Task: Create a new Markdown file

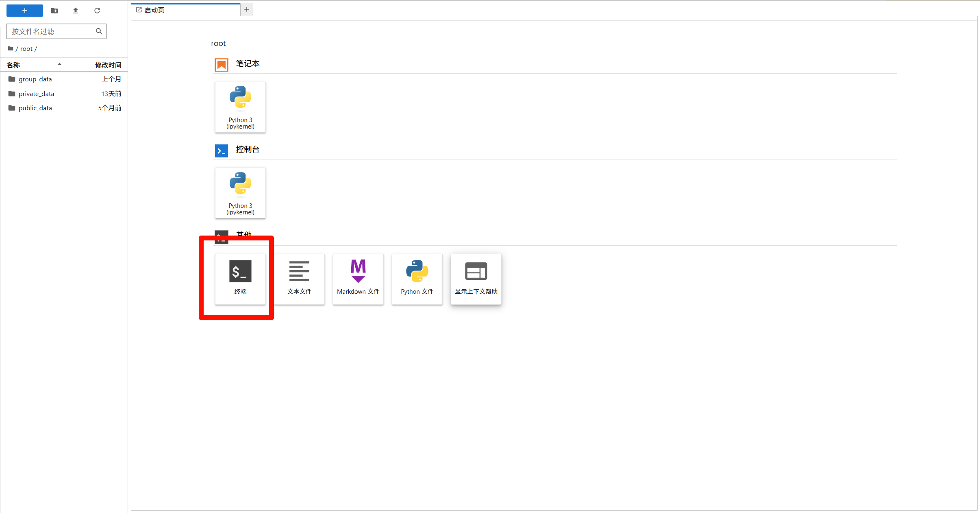Action: click(x=358, y=279)
